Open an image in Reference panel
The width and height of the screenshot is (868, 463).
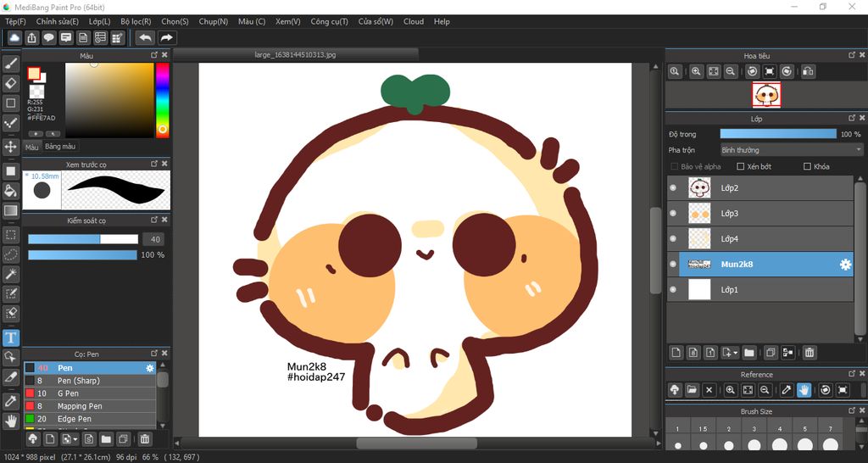tap(692, 390)
